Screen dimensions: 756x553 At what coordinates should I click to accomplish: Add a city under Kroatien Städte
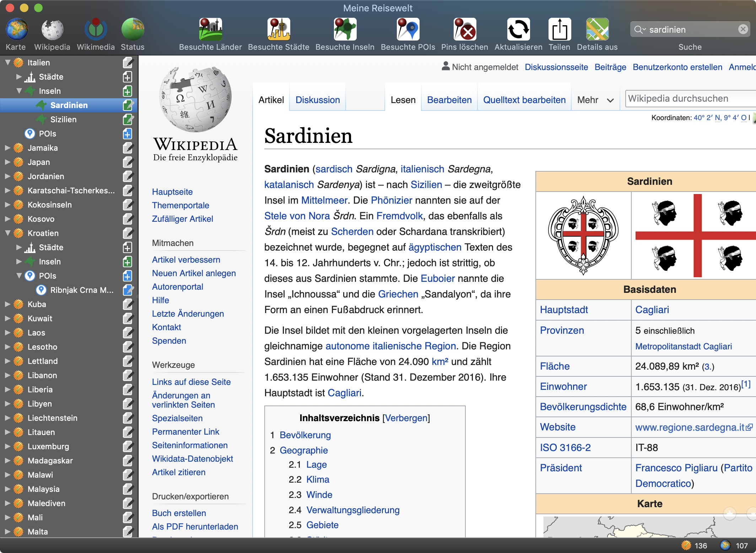click(128, 248)
